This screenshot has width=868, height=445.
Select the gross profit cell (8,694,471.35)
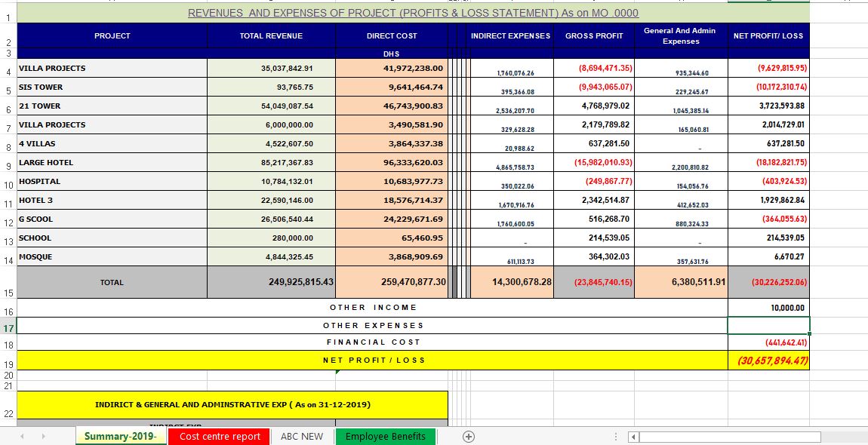click(x=594, y=68)
